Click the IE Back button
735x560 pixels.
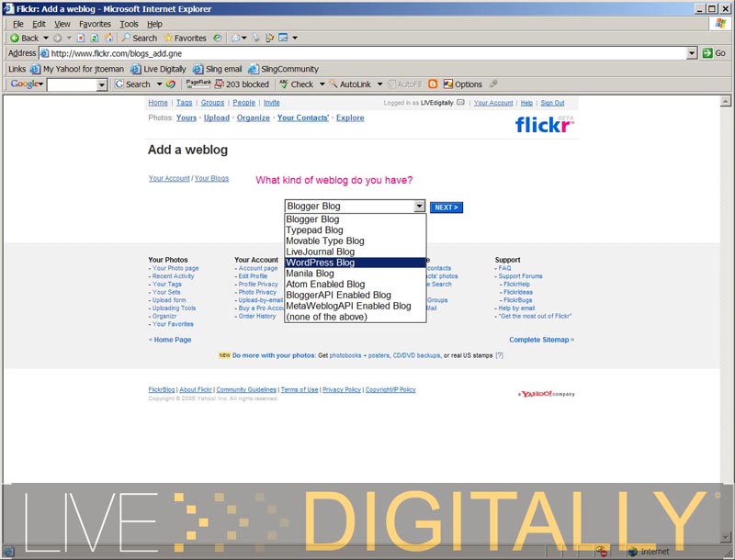coord(24,39)
